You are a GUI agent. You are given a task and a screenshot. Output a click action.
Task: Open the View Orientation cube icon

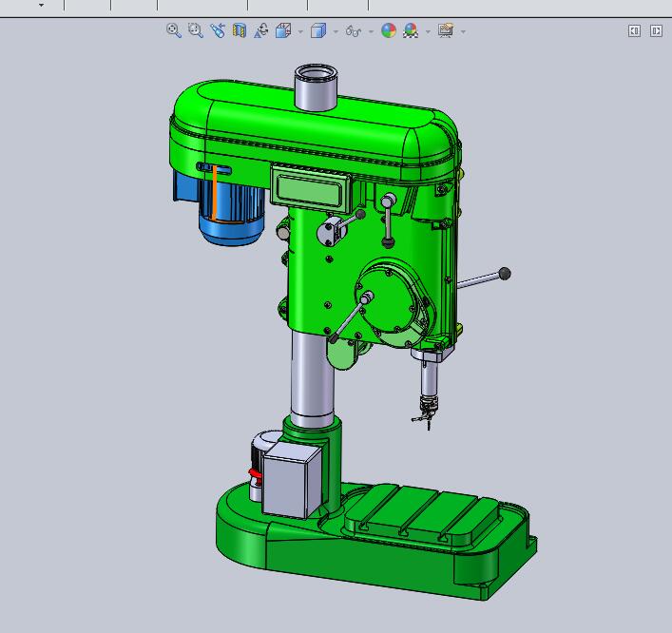(x=283, y=30)
